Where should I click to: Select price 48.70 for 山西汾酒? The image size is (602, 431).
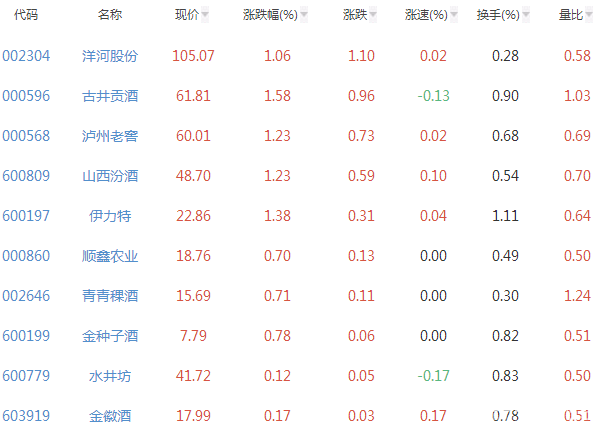tap(193, 176)
